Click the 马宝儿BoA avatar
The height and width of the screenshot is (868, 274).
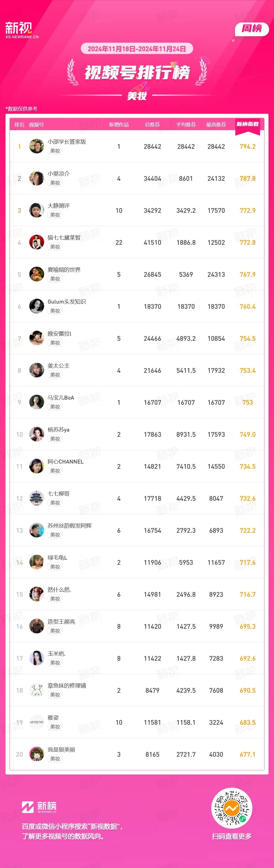[x=36, y=402]
